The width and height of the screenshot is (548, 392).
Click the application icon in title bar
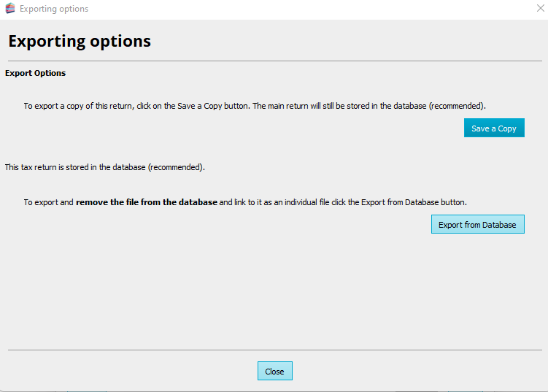[x=9, y=9]
